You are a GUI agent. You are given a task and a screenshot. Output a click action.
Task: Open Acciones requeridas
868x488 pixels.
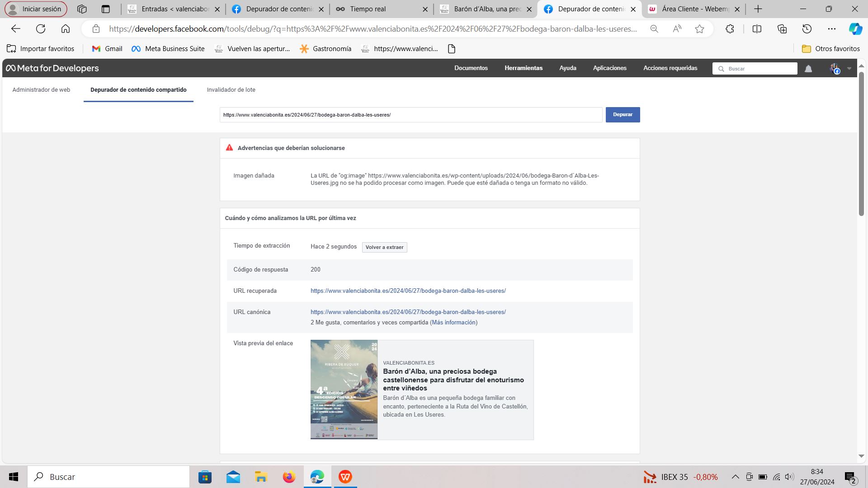click(670, 68)
